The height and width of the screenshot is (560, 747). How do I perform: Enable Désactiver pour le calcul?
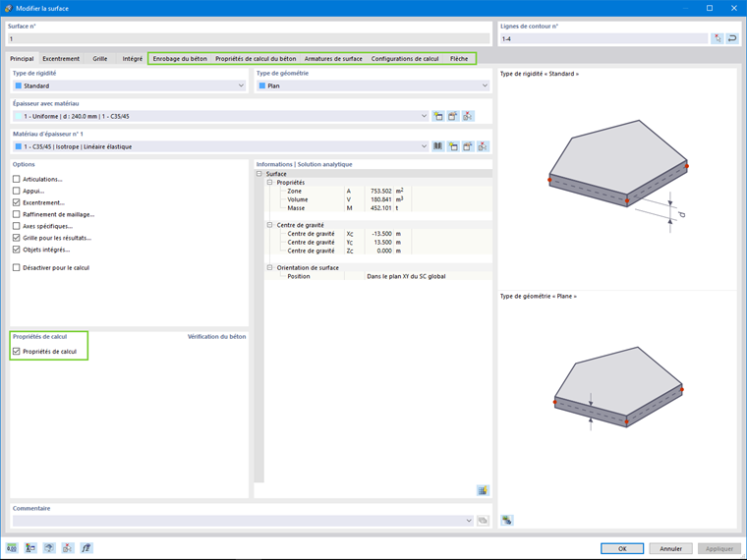[16, 267]
